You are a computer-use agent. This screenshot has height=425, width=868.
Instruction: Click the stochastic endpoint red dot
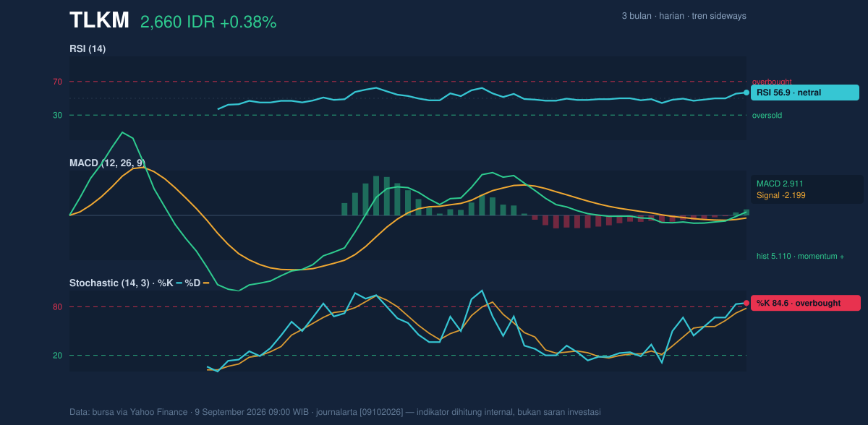click(746, 303)
